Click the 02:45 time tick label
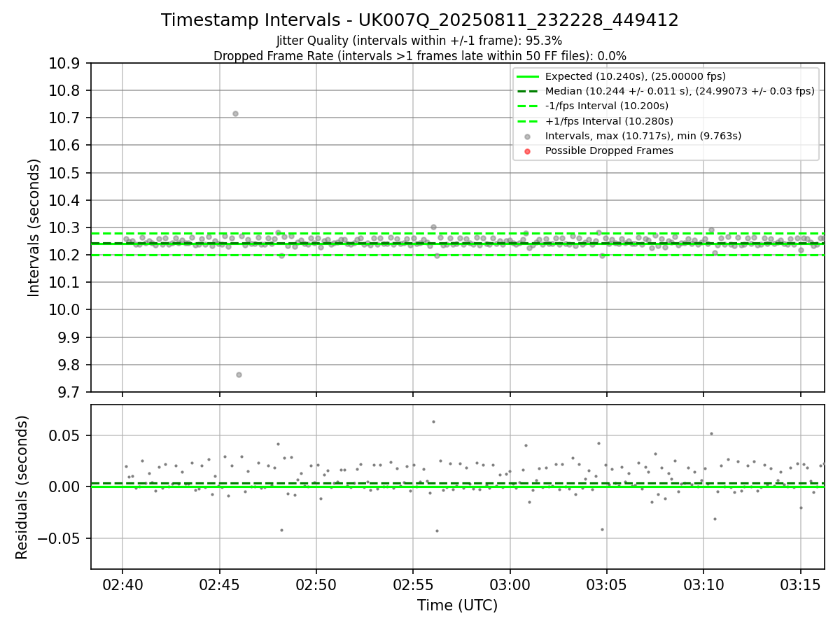 point(219,584)
